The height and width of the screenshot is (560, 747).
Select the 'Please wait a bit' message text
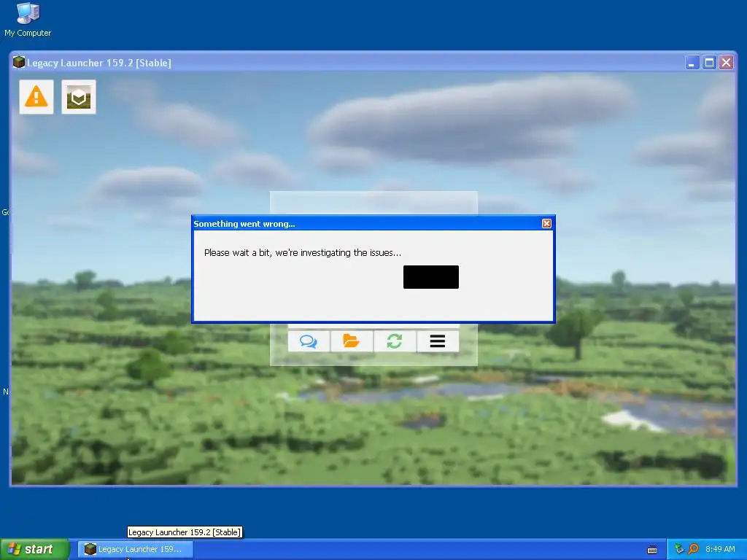click(x=303, y=253)
